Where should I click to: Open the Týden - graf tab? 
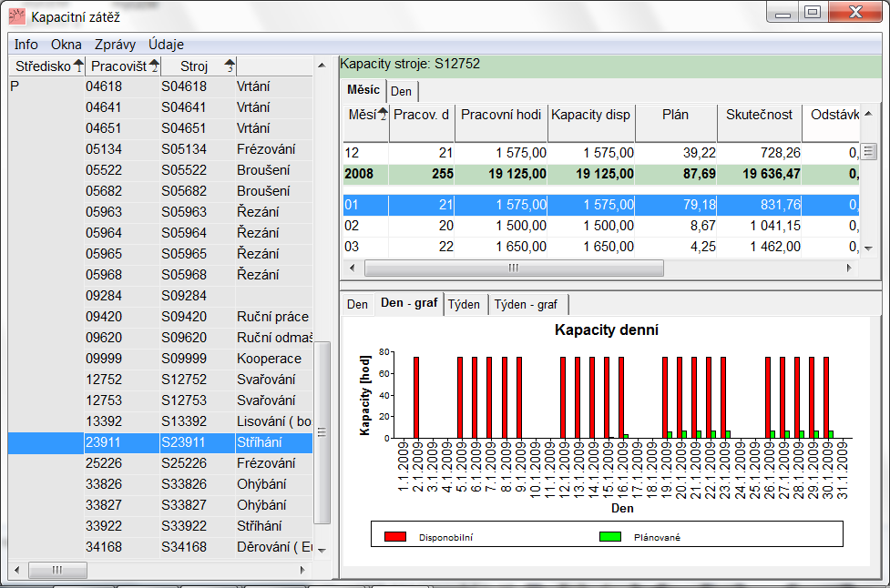(x=527, y=305)
